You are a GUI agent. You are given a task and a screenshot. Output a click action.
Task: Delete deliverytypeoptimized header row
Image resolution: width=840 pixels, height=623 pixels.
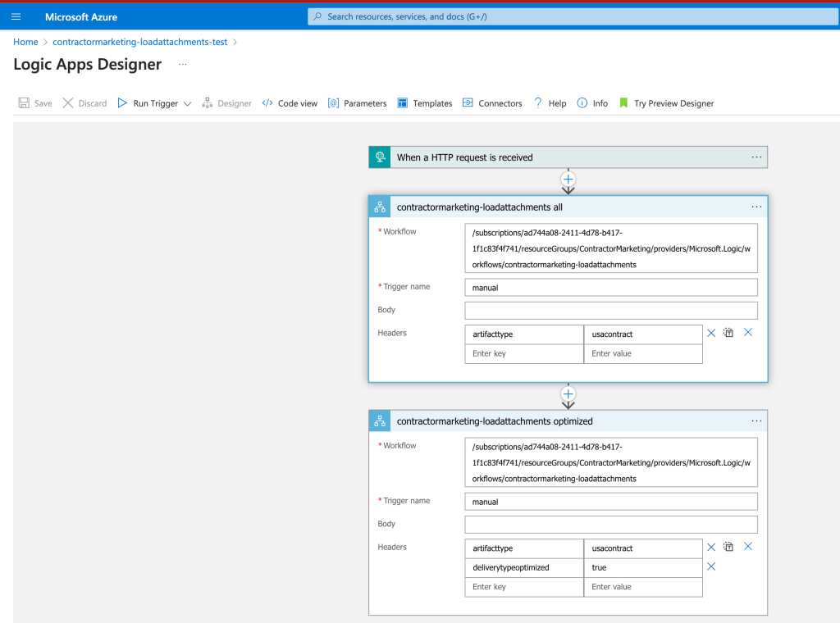tap(711, 566)
